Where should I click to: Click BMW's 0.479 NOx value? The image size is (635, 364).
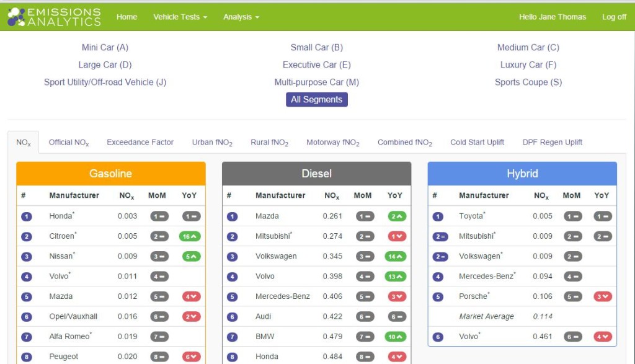pyautogui.click(x=332, y=337)
